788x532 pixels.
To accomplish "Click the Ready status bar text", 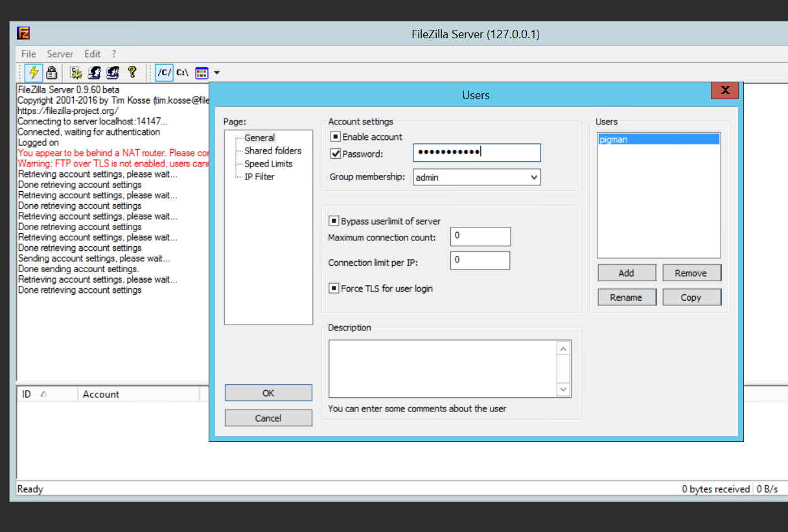I will tap(30, 489).
